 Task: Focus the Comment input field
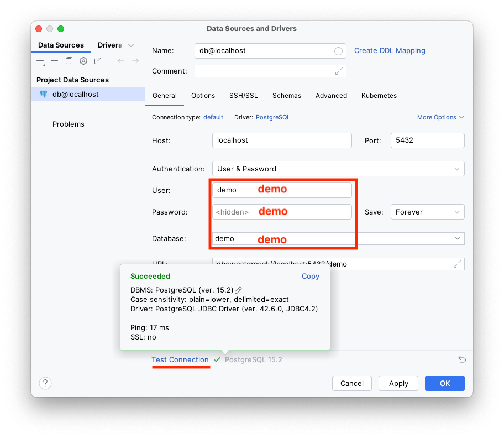point(270,71)
